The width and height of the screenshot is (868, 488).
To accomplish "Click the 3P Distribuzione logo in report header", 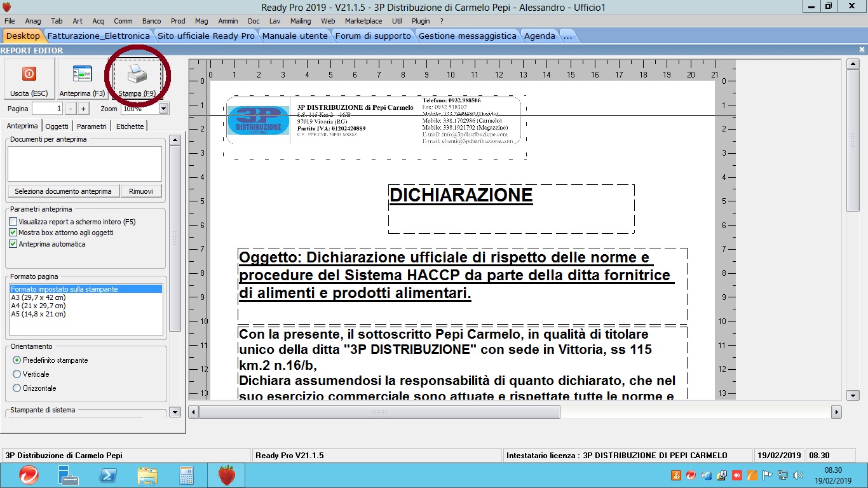I will pos(258,121).
